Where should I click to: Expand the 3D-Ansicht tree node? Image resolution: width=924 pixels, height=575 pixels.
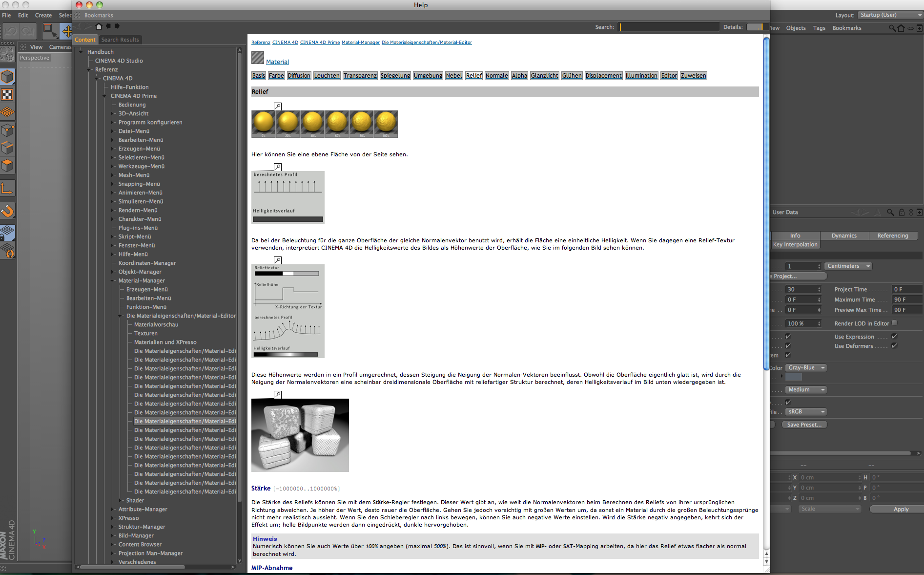[x=113, y=113]
